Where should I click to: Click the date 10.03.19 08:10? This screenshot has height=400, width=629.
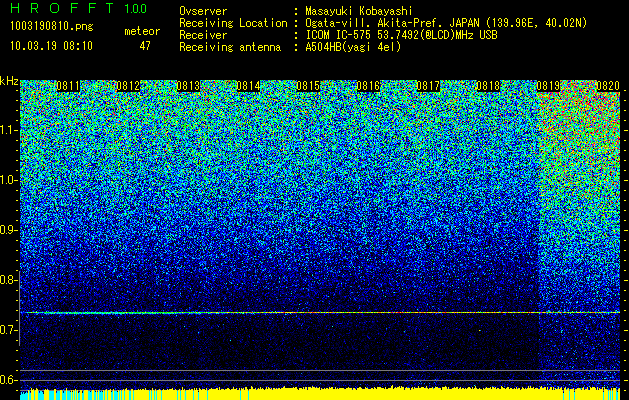pyautogui.click(x=51, y=46)
